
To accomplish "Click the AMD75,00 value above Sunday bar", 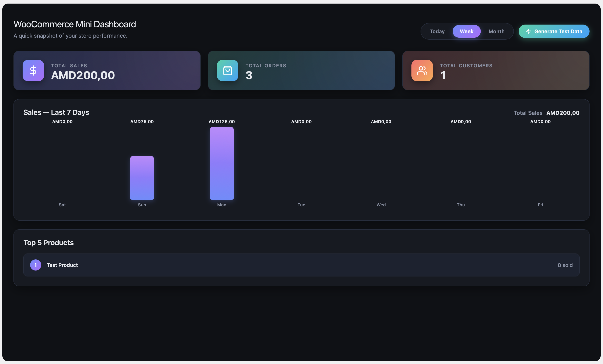I will [x=142, y=122].
